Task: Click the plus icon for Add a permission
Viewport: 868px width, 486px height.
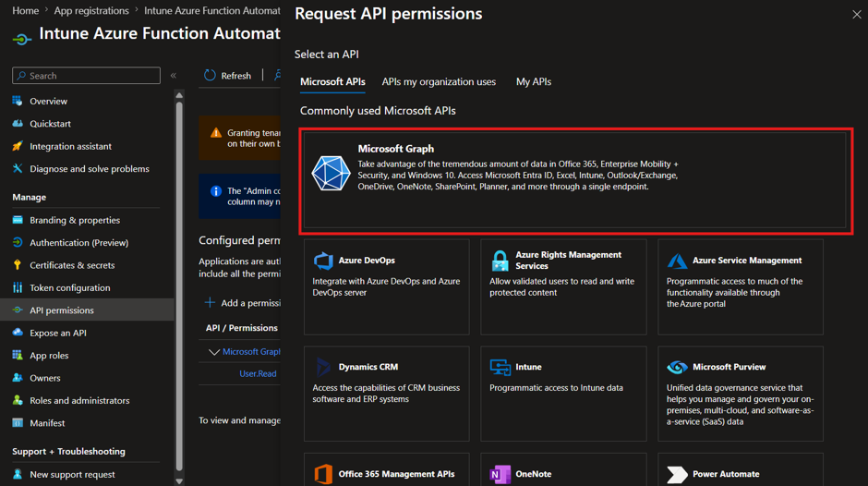Action: pyautogui.click(x=210, y=302)
